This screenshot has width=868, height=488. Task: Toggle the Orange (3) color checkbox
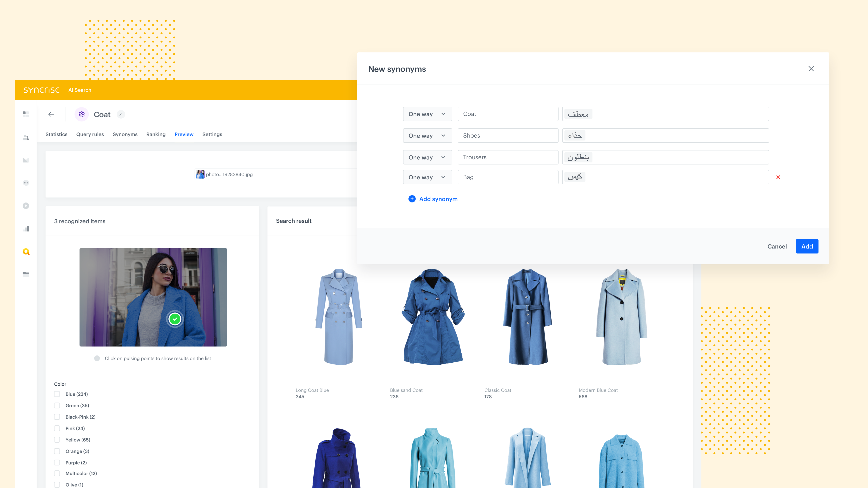[x=57, y=451]
